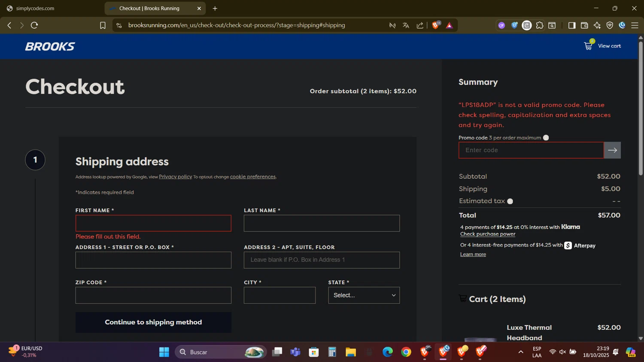
Task: Open Brave Wallet icon
Action: point(584,25)
